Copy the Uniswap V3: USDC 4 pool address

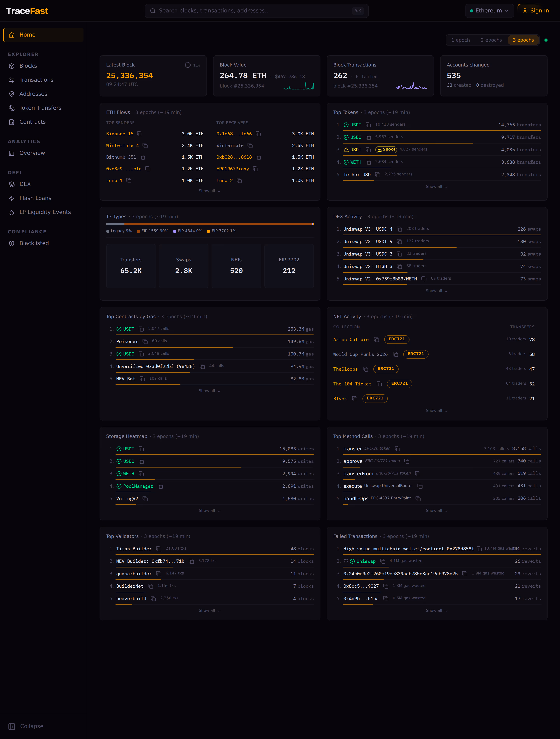pos(399,229)
